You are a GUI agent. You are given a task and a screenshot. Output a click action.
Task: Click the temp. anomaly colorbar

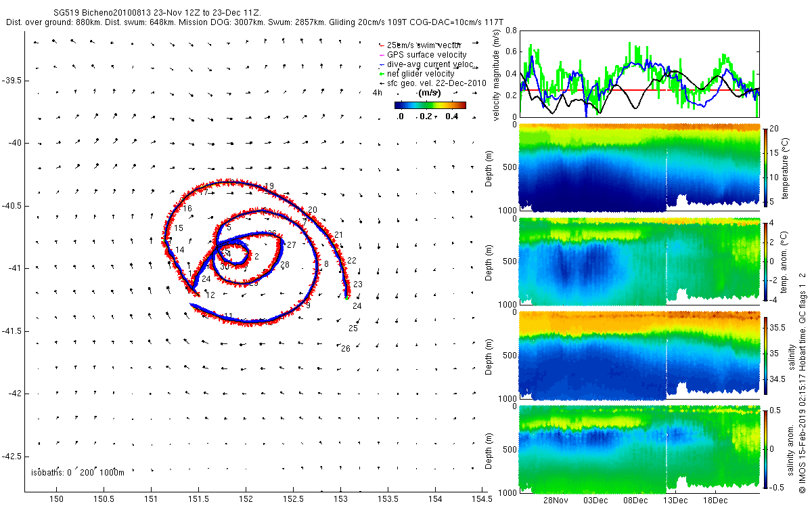pyautogui.click(x=765, y=261)
